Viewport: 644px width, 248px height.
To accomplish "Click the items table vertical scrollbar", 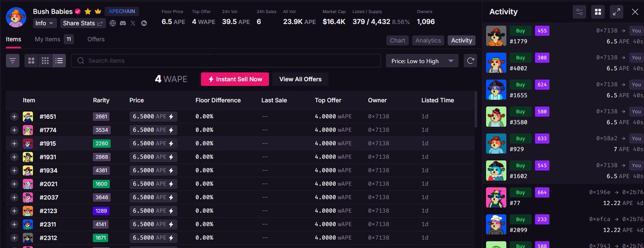I will pyautogui.click(x=476, y=110).
